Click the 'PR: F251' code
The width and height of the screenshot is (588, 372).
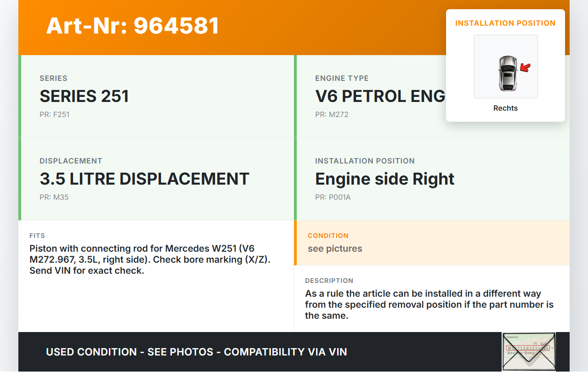(54, 115)
